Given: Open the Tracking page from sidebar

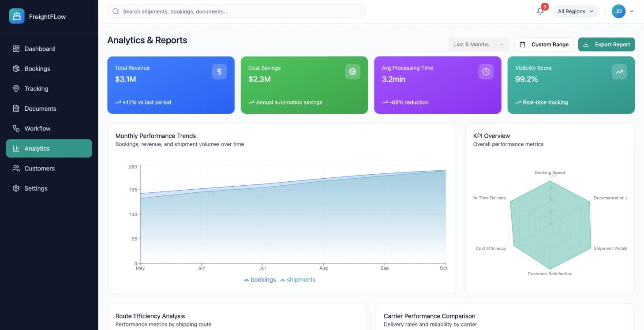Looking at the screenshot, I should click(36, 89).
